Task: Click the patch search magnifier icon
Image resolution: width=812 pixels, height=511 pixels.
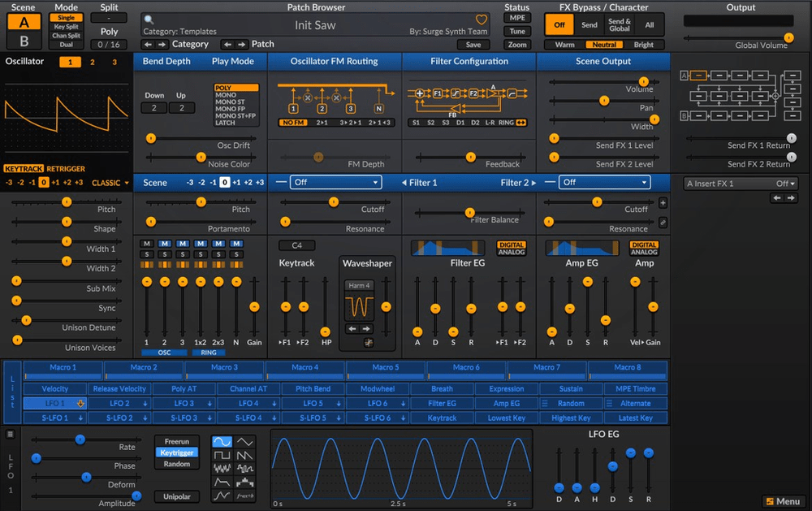Action: [149, 19]
